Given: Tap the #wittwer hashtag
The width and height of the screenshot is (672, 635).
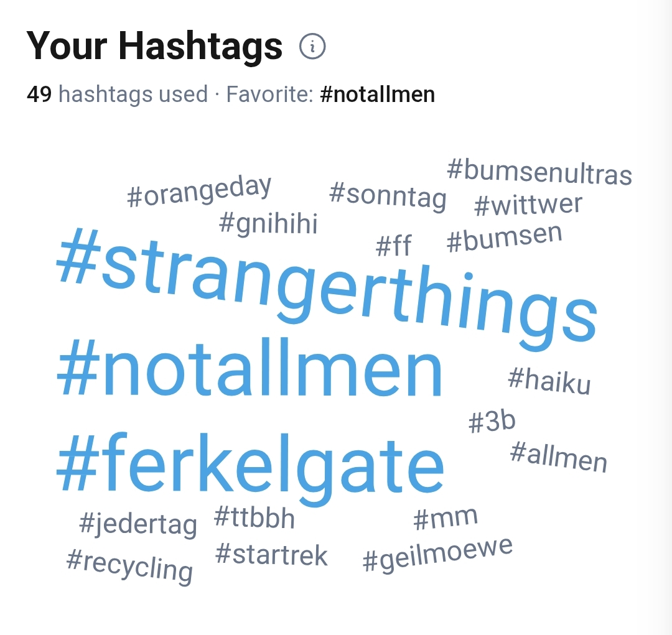Looking at the screenshot, I should coord(528,205).
